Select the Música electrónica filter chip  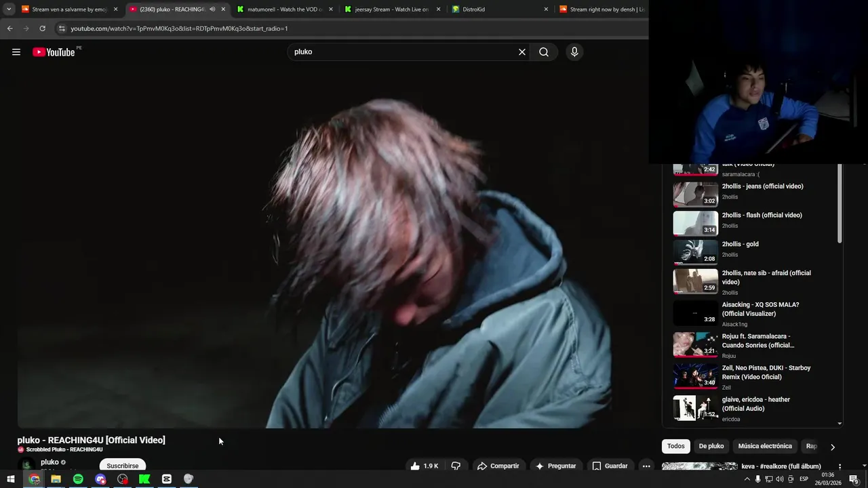(765, 446)
